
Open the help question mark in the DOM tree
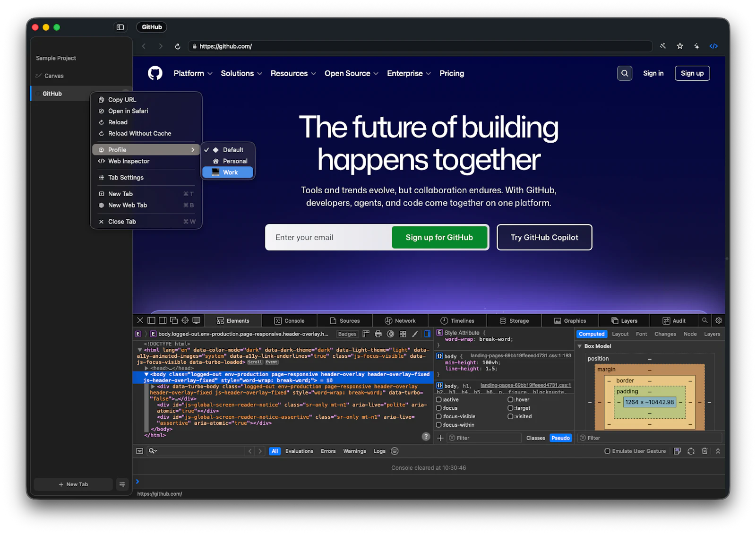pos(426,437)
